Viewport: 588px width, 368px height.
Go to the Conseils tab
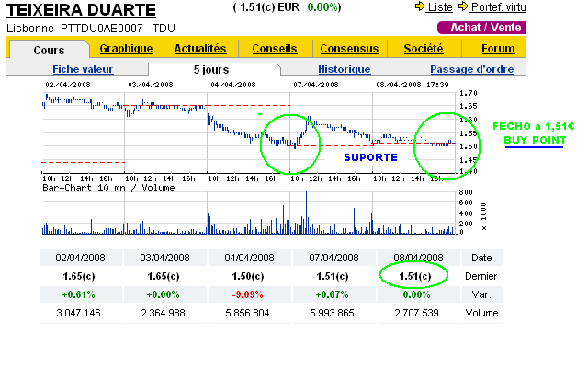pyautogui.click(x=275, y=49)
